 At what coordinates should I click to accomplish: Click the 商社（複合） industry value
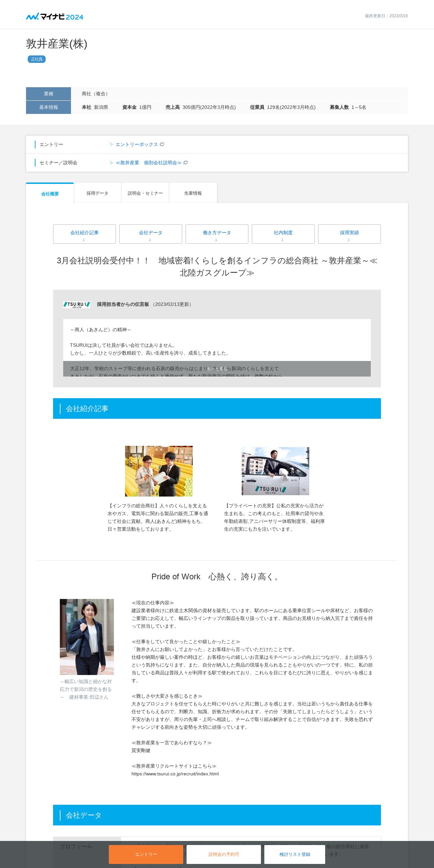click(96, 94)
